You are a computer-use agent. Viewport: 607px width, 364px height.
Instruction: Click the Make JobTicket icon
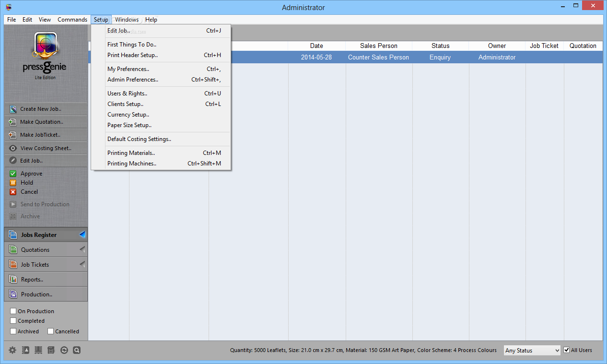pyautogui.click(x=13, y=135)
